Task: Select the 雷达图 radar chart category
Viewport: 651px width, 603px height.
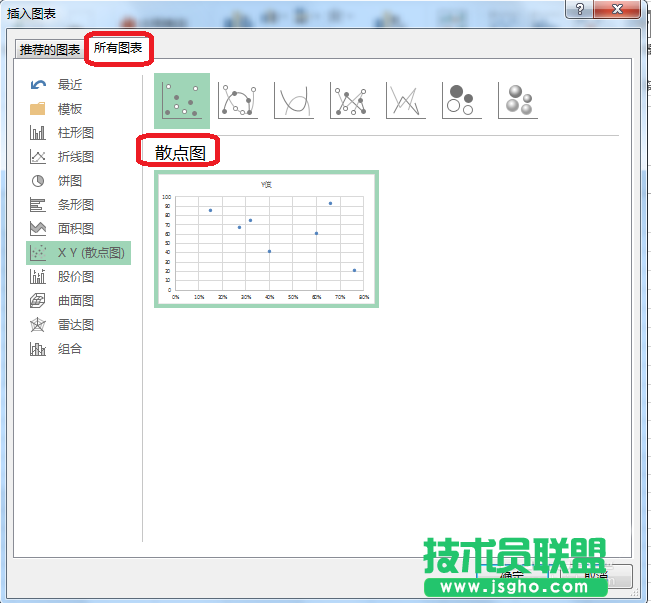Action: 78,325
